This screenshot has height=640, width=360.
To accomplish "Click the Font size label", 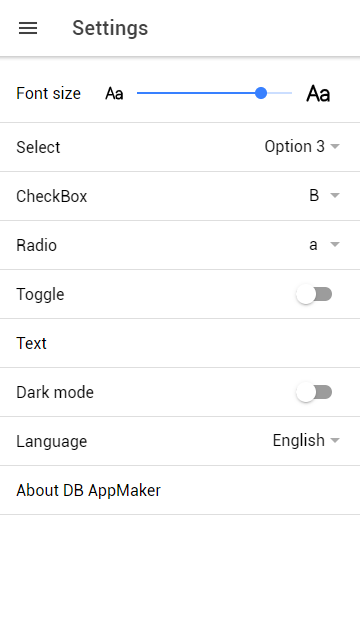I will pos(49,93).
